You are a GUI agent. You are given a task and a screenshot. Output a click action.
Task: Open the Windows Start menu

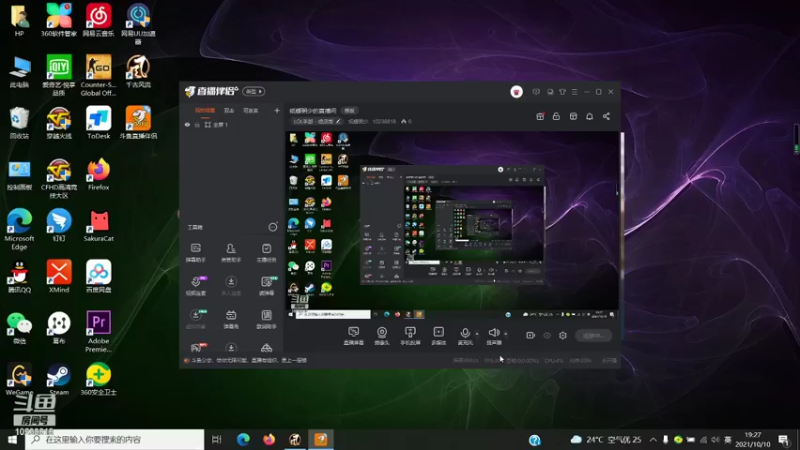tap(12, 439)
